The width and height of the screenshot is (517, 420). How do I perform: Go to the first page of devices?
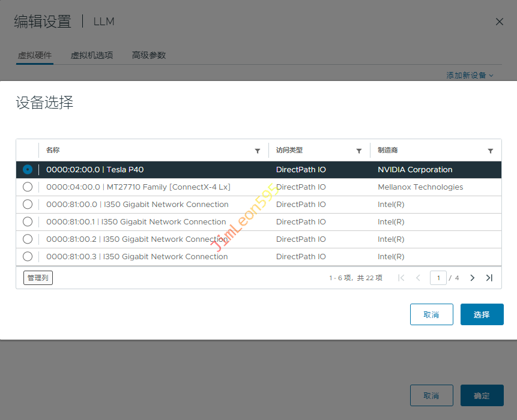pos(401,278)
